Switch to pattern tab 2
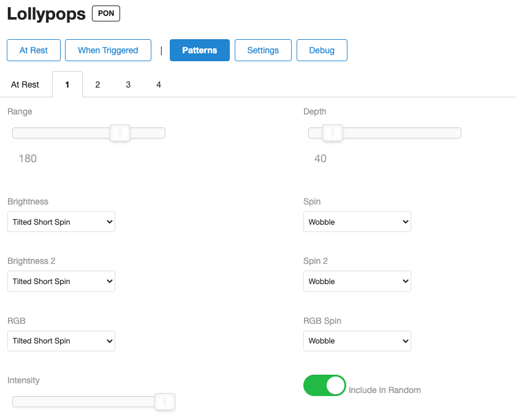516x420 pixels. point(97,84)
